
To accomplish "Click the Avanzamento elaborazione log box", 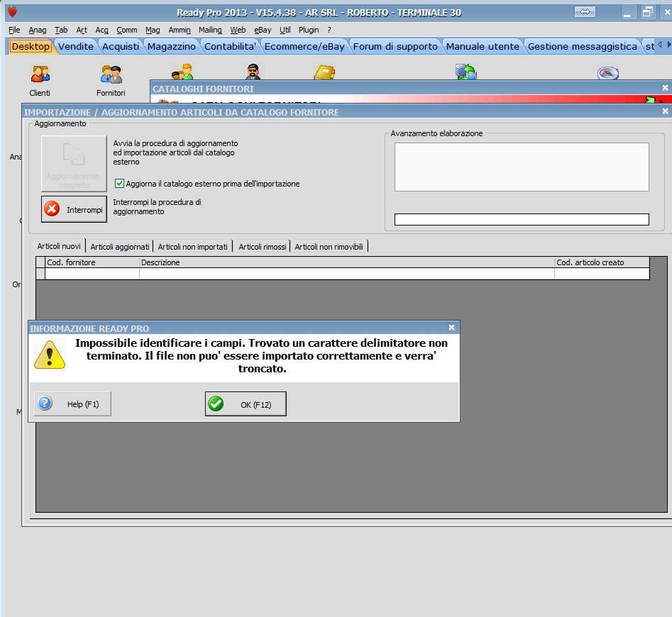I will [x=522, y=167].
